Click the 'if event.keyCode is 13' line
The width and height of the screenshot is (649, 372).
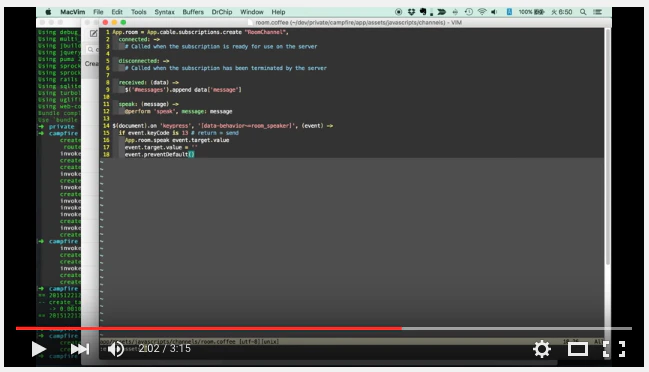tap(178, 133)
